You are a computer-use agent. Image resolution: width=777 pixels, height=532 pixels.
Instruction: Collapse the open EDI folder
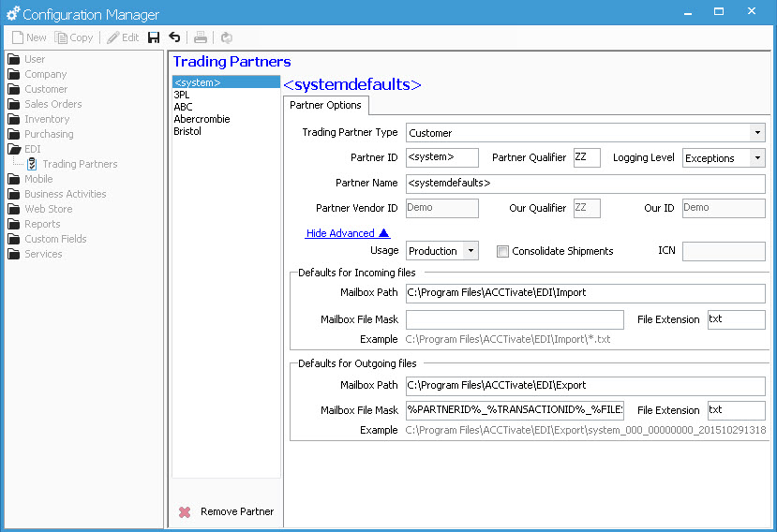14,149
